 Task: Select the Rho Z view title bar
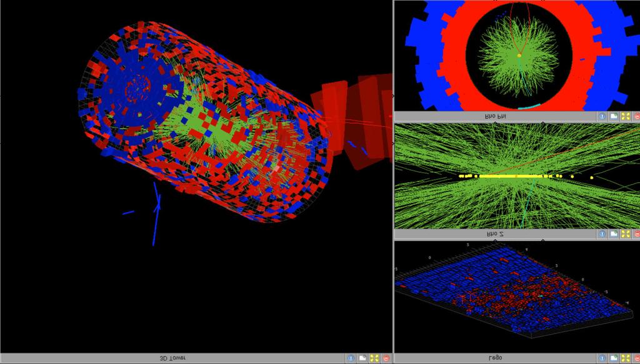(x=495, y=234)
